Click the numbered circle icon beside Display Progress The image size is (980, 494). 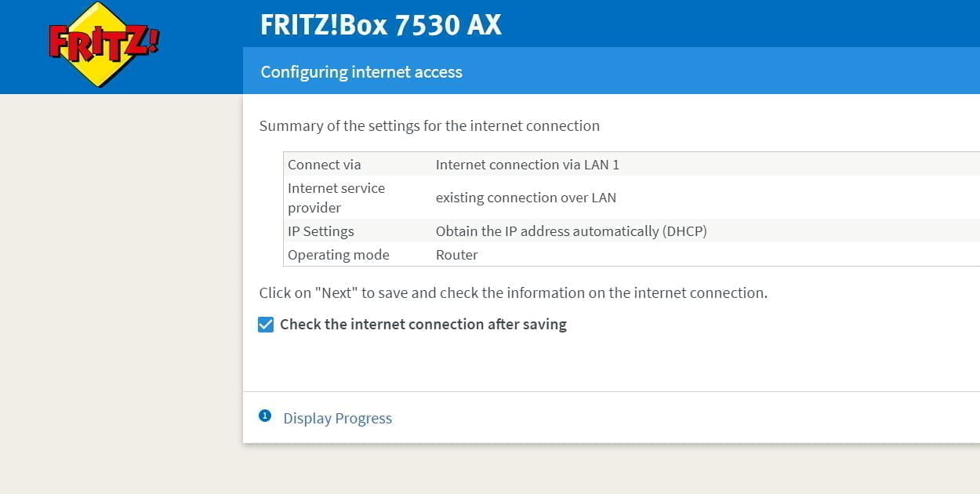pos(265,416)
